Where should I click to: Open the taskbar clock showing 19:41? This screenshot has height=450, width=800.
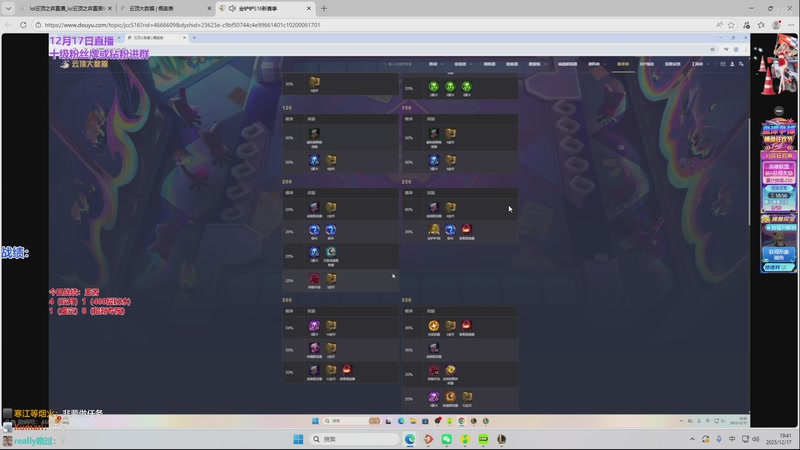(781, 439)
